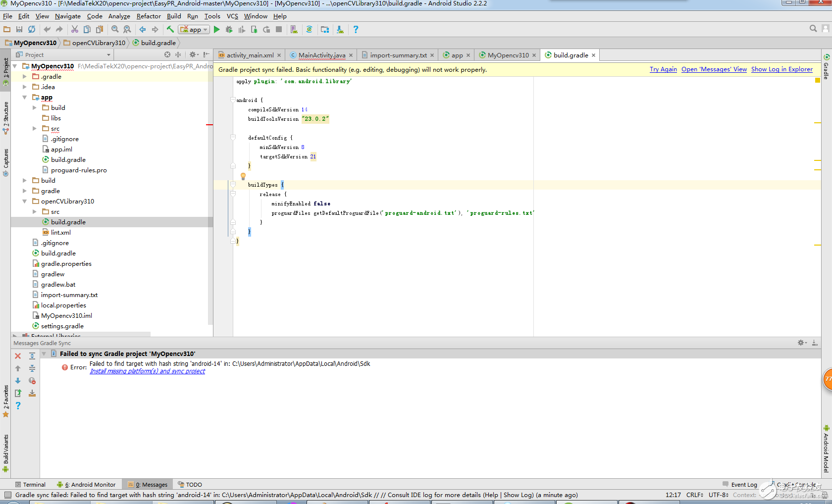Open the Refactor menu

tap(148, 16)
